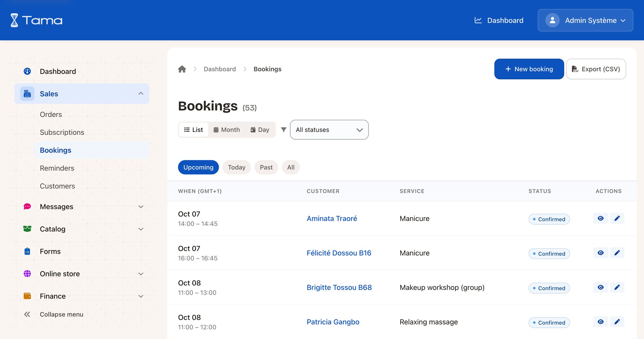Click the New booking button

click(529, 69)
